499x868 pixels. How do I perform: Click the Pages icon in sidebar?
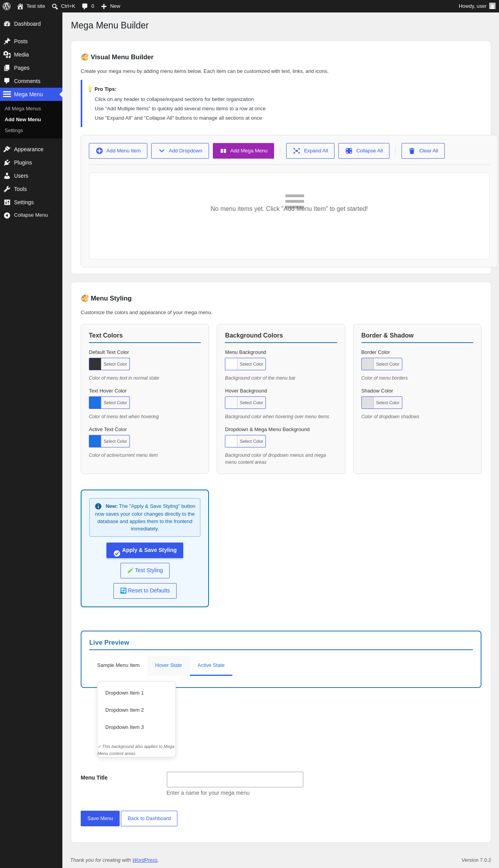[x=7, y=68]
